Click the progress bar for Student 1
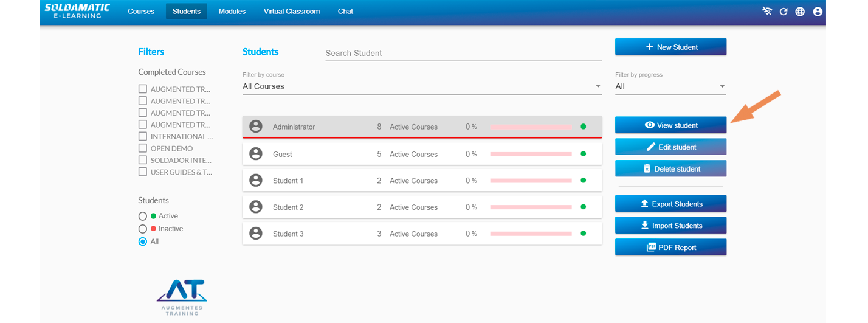Image resolution: width=868 pixels, height=323 pixels. (531, 181)
